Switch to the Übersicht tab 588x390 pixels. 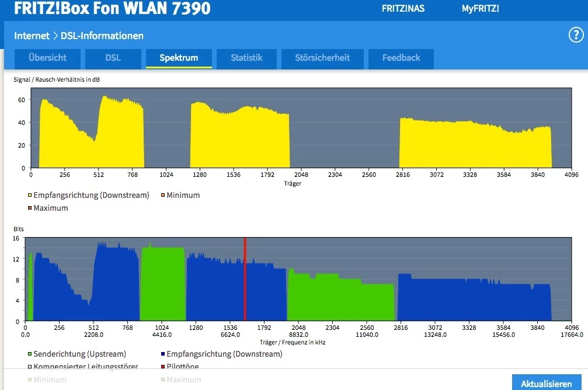coord(48,58)
